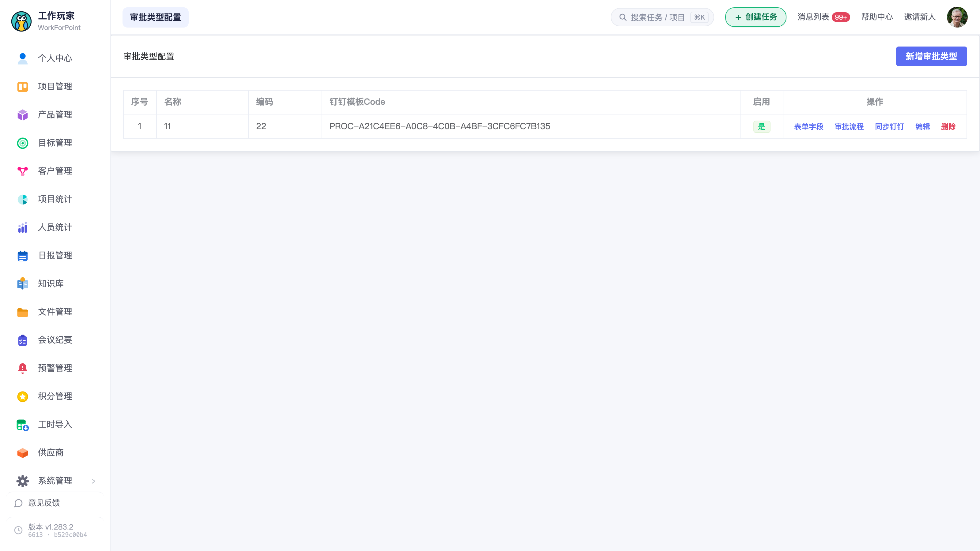Viewport: 980px width, 551px height.
Task: Click the WorkForPoint owl logo
Action: pyautogui.click(x=21, y=21)
